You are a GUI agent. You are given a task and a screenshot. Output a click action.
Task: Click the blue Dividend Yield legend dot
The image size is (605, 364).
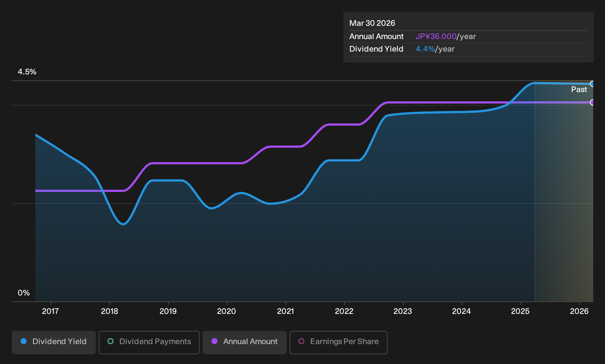click(x=24, y=342)
